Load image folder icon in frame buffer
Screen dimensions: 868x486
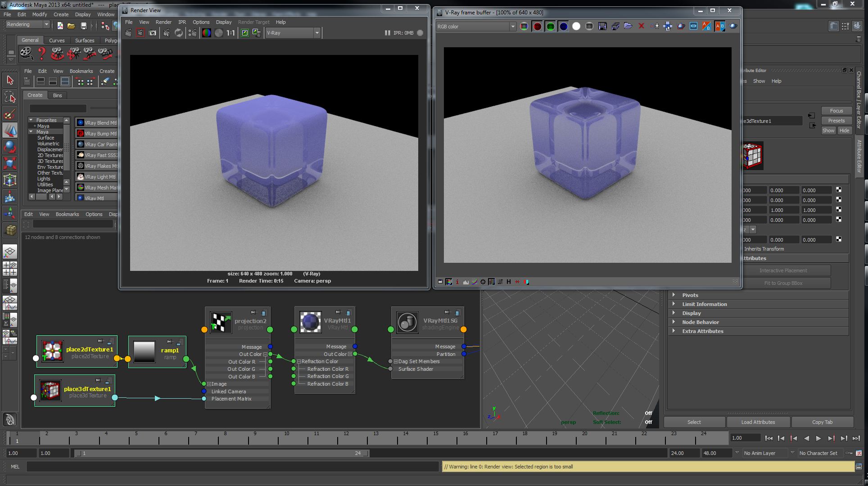click(x=628, y=26)
